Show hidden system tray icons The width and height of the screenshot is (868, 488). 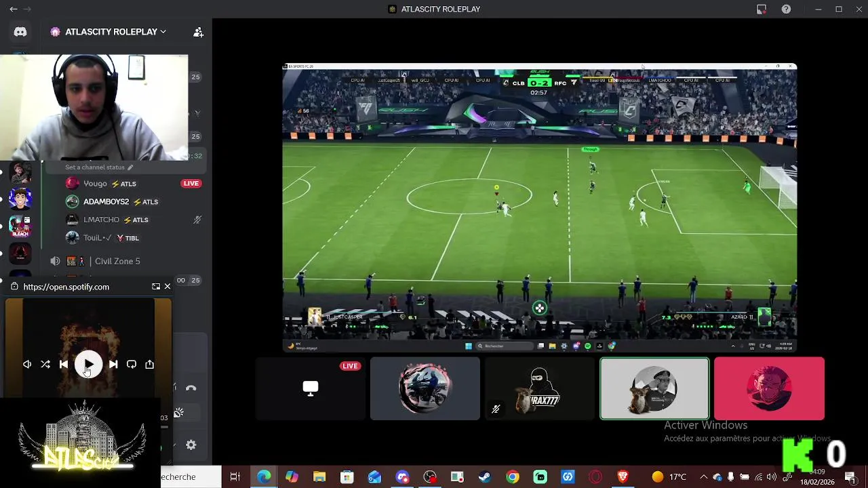(703, 477)
